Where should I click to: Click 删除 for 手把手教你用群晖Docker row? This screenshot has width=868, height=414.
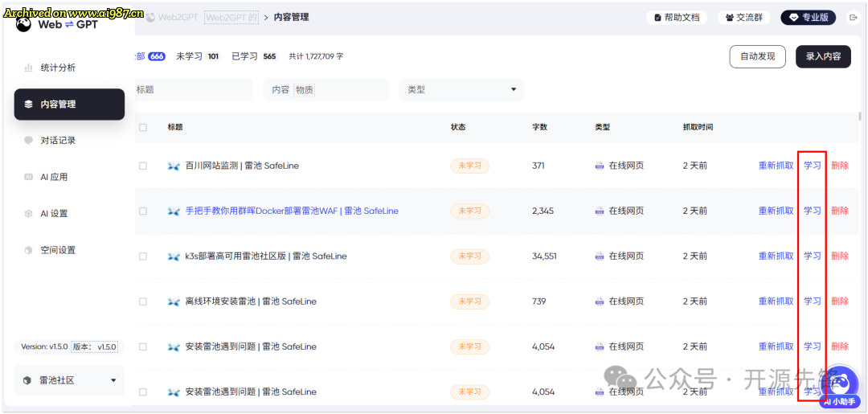point(840,211)
